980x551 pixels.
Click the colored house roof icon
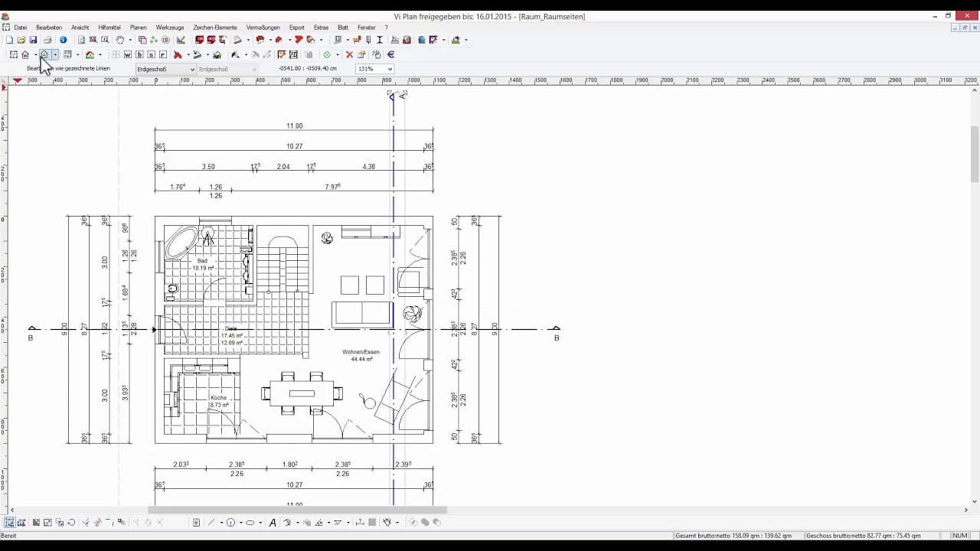pos(90,54)
